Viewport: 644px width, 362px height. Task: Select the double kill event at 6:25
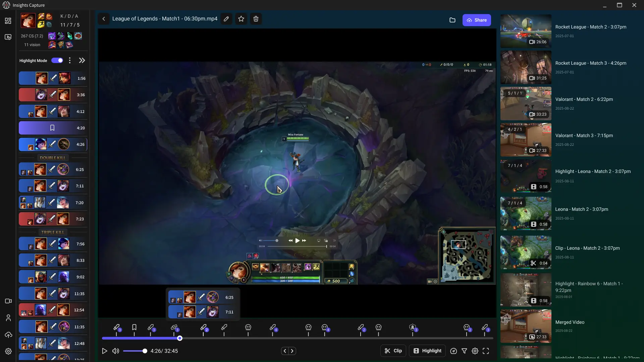pyautogui.click(x=53, y=170)
